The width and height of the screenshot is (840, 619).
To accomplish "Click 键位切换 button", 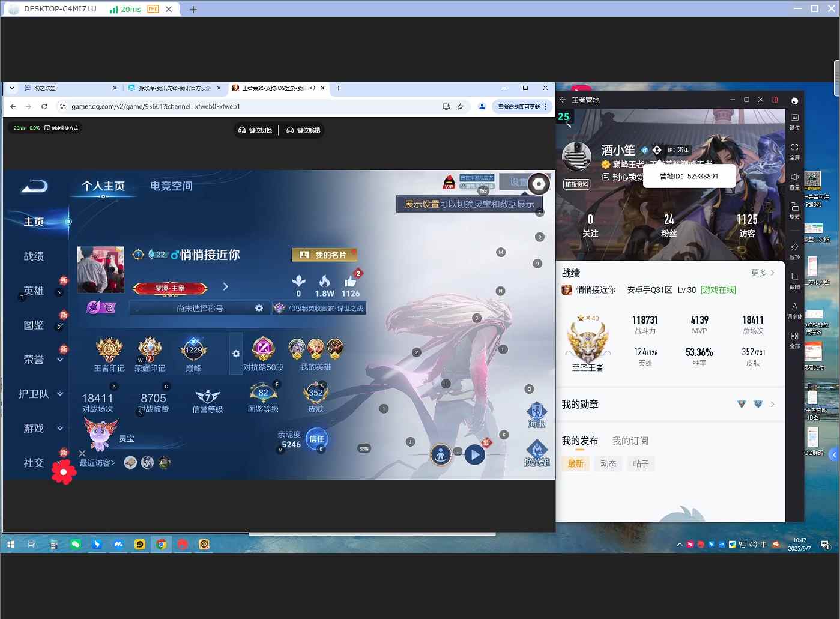I will (256, 130).
